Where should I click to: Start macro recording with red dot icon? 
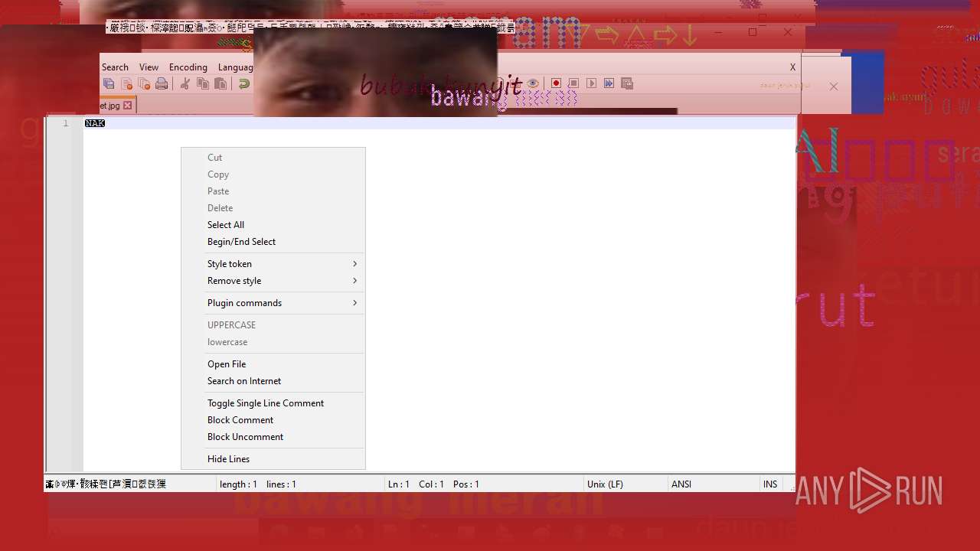pos(556,83)
